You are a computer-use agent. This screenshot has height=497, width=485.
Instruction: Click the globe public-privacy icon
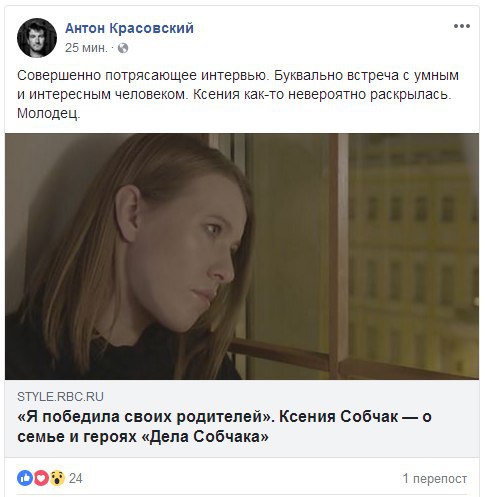(123, 48)
